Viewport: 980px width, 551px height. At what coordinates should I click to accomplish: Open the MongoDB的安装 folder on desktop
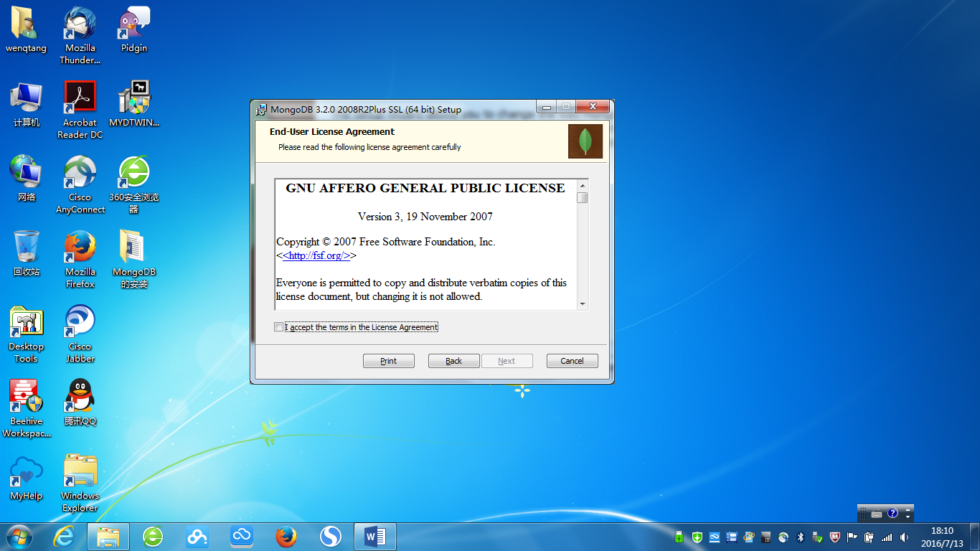coord(134,259)
